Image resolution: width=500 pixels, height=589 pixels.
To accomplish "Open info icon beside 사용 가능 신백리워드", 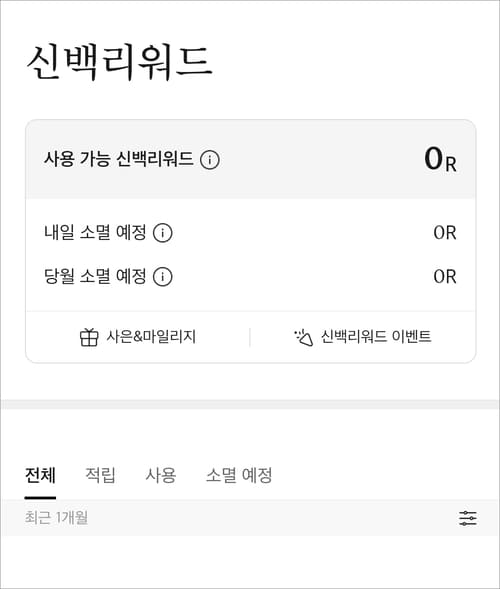I will (210, 160).
